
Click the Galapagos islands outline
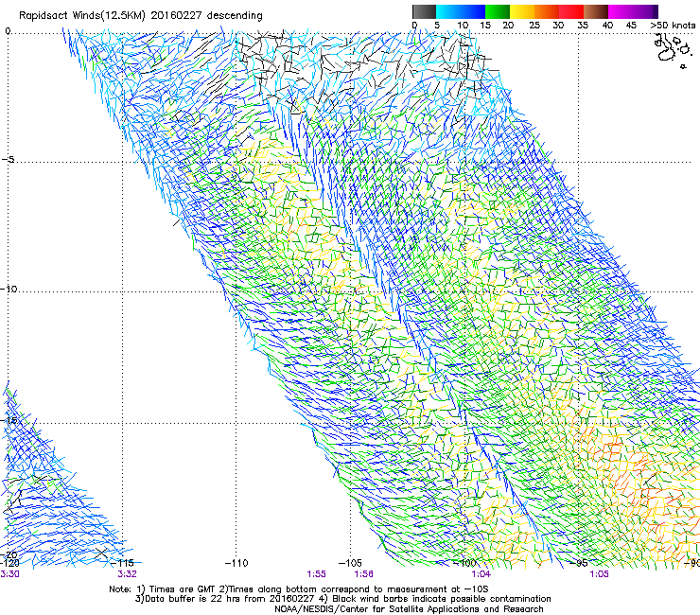click(672, 51)
